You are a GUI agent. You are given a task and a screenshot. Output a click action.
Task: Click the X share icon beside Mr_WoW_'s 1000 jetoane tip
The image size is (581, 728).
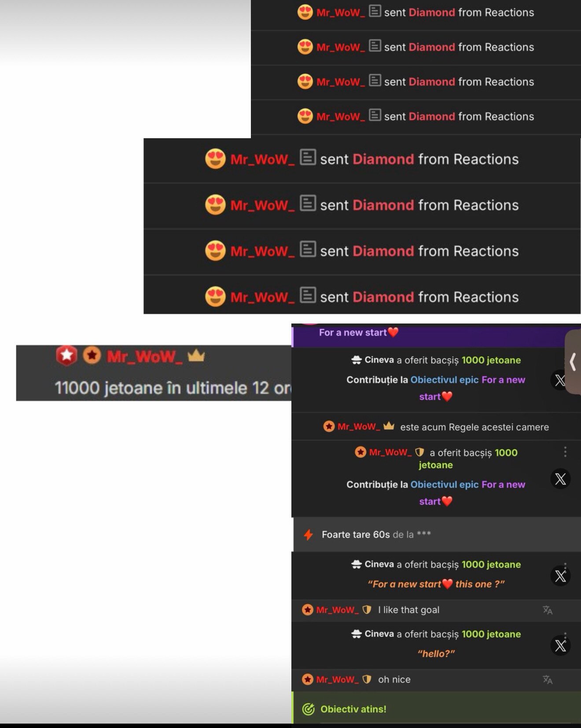pos(560,479)
